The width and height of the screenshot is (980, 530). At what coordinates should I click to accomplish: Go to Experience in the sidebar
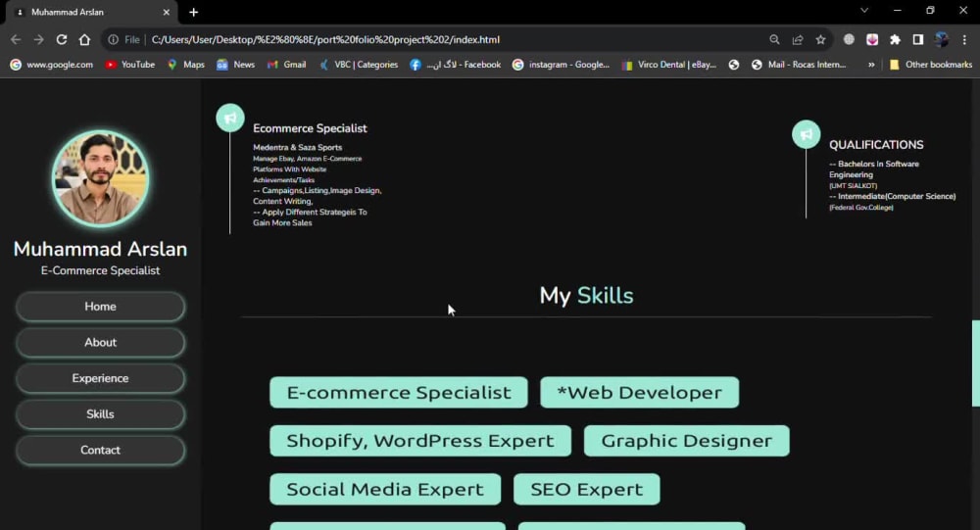click(x=100, y=378)
